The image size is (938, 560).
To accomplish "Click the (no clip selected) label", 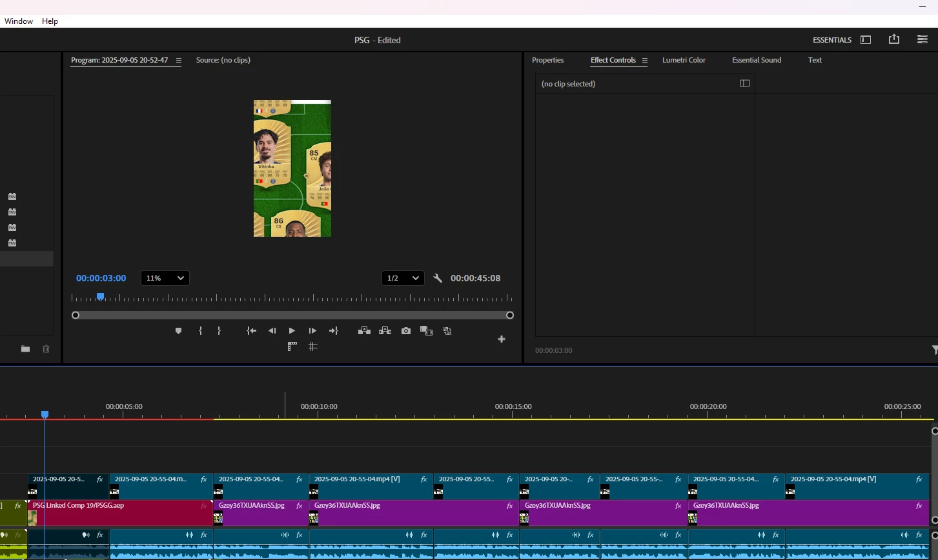I will click(568, 84).
